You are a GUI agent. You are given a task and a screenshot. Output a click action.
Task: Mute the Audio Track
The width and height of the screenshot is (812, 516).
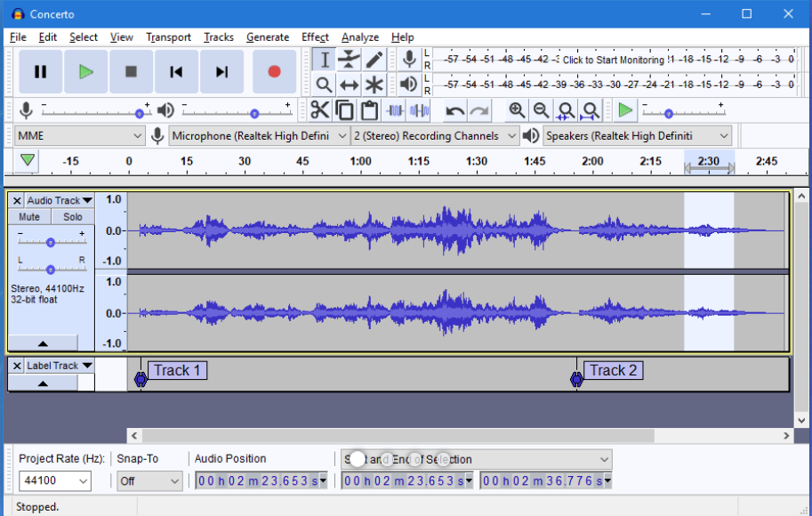tap(29, 217)
